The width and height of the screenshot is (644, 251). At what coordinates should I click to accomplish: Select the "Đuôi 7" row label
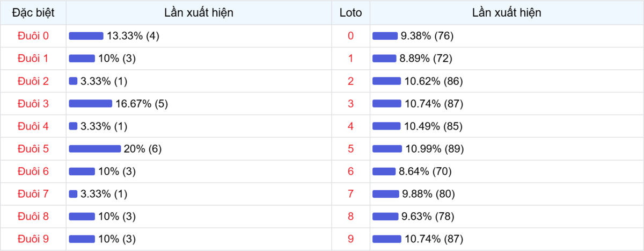33,193
